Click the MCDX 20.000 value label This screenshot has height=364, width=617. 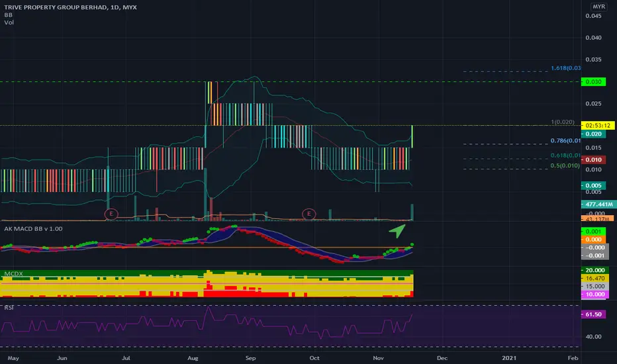[x=595, y=270]
